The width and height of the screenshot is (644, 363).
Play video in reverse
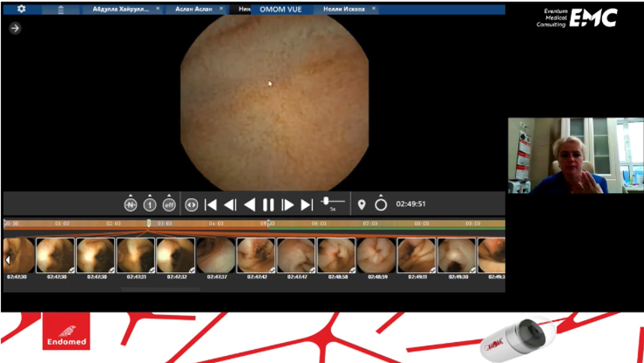point(249,205)
